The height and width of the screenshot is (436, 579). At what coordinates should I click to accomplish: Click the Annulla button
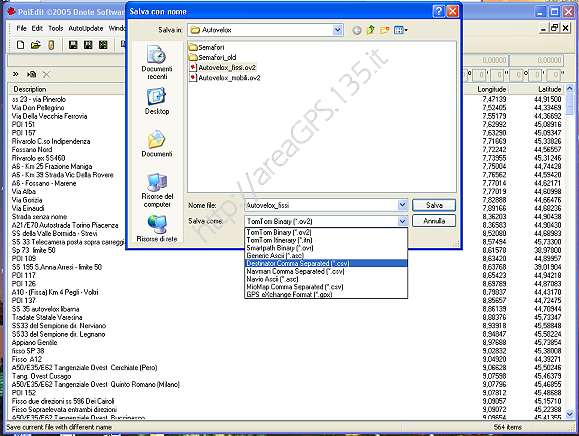tap(434, 221)
